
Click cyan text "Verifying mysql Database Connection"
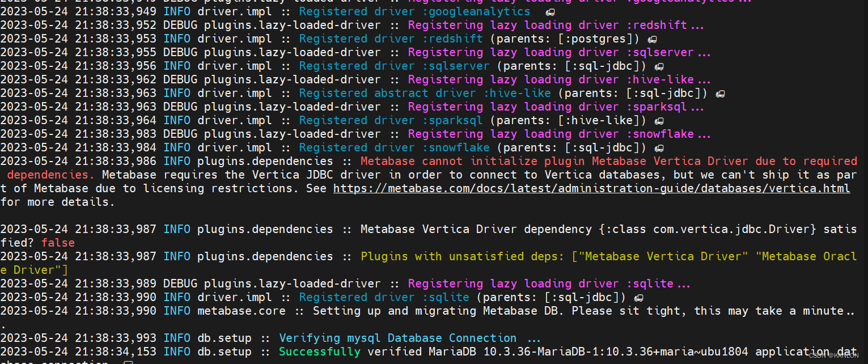pos(397,338)
